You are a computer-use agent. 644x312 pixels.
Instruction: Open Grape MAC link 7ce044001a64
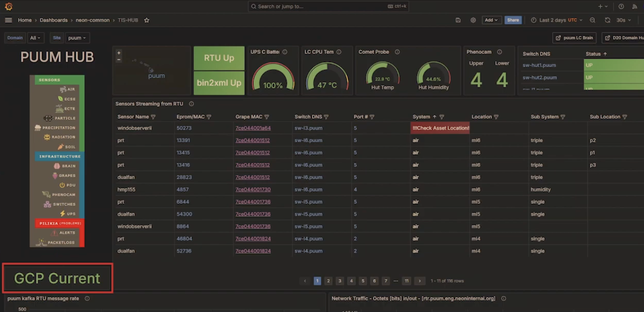click(x=253, y=128)
